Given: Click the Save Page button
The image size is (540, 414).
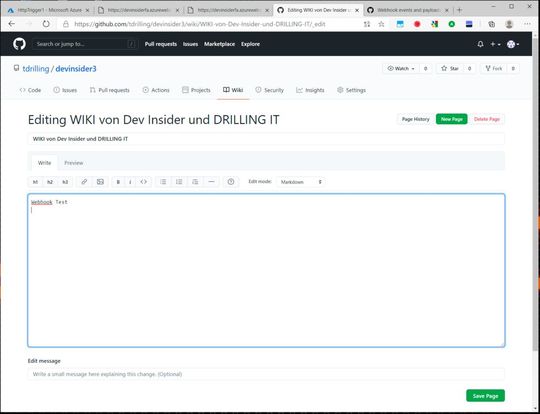Looking at the screenshot, I should (x=485, y=396).
